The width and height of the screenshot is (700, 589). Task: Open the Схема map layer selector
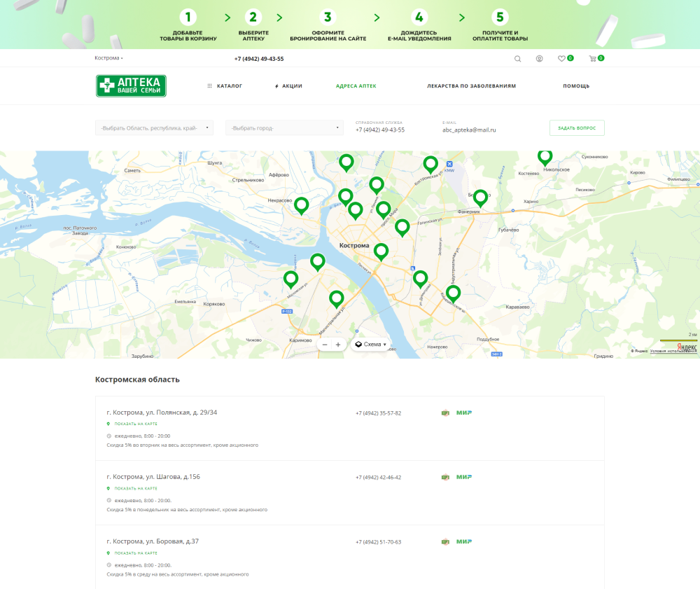click(371, 345)
